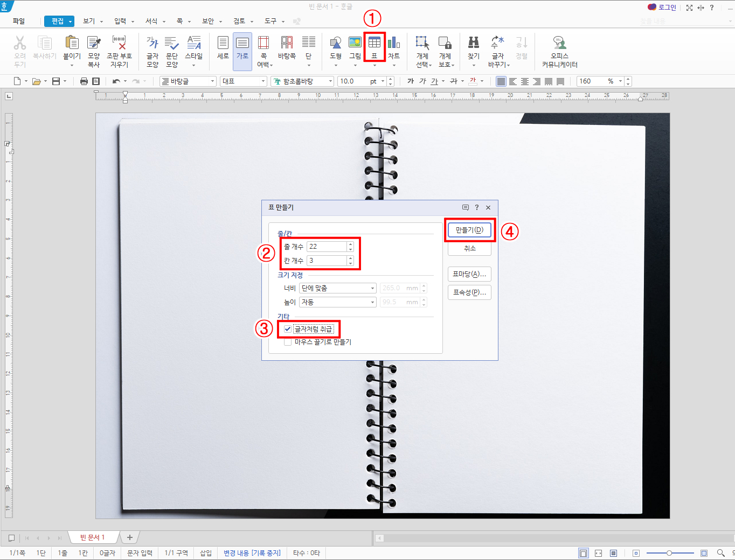Insert a shape with 도형 icon
Image resolution: width=735 pixels, height=560 pixels.
pyautogui.click(x=336, y=43)
